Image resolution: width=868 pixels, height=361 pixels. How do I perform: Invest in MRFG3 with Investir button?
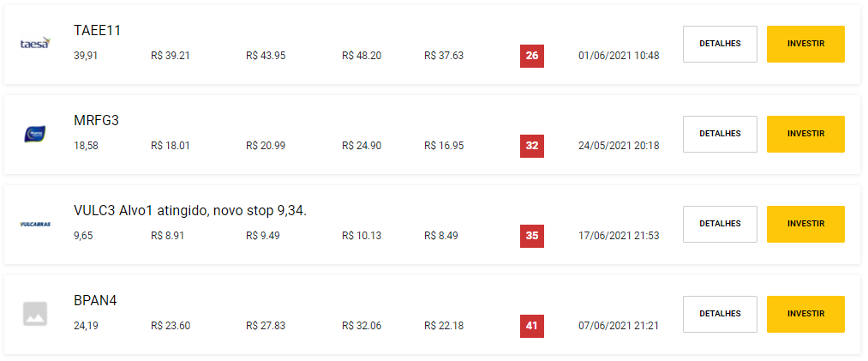[x=805, y=134]
